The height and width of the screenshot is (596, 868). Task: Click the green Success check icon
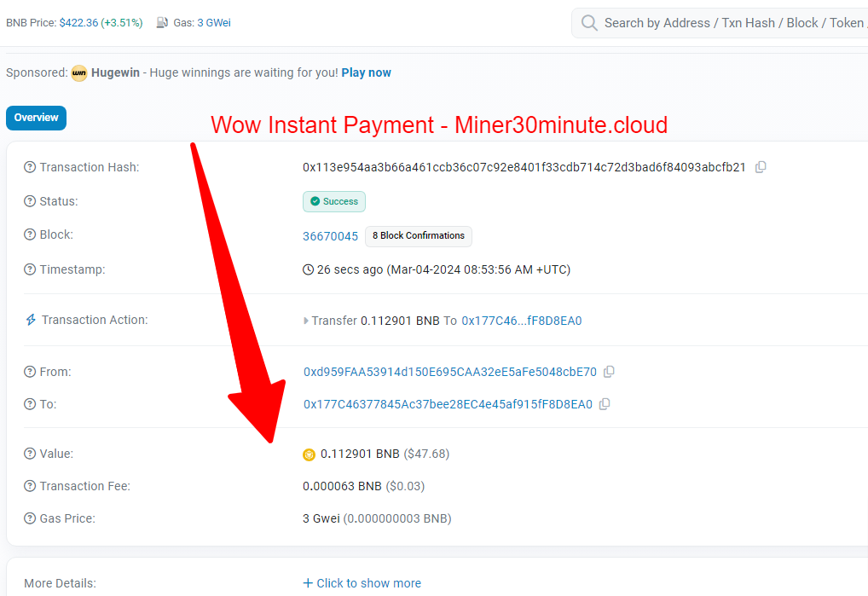point(315,201)
